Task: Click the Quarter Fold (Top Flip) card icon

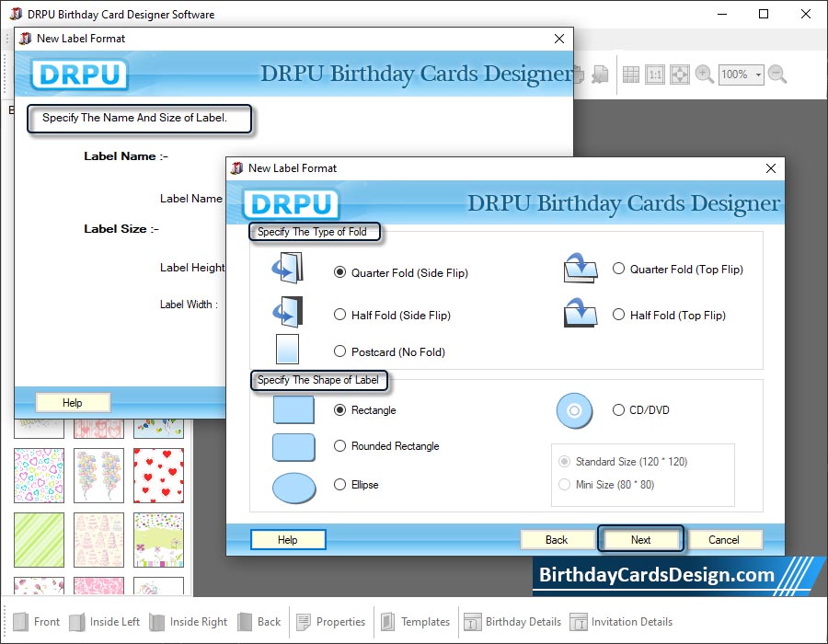Action: [581, 267]
